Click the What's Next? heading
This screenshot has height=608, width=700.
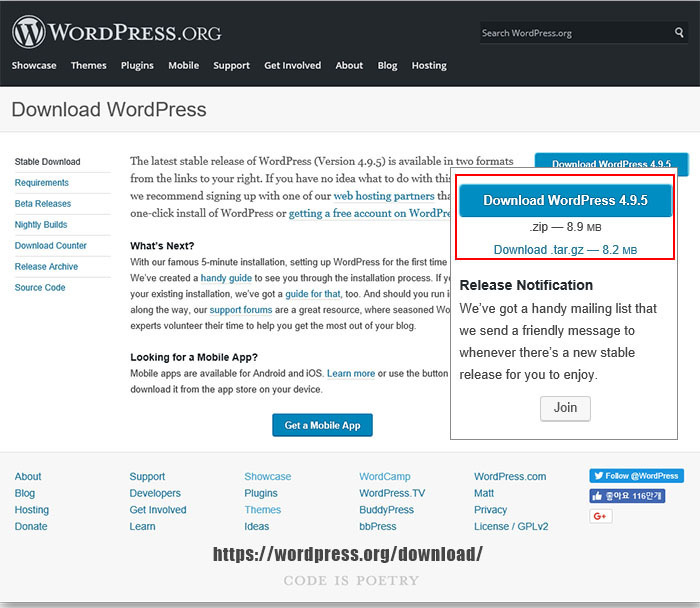[x=162, y=246]
